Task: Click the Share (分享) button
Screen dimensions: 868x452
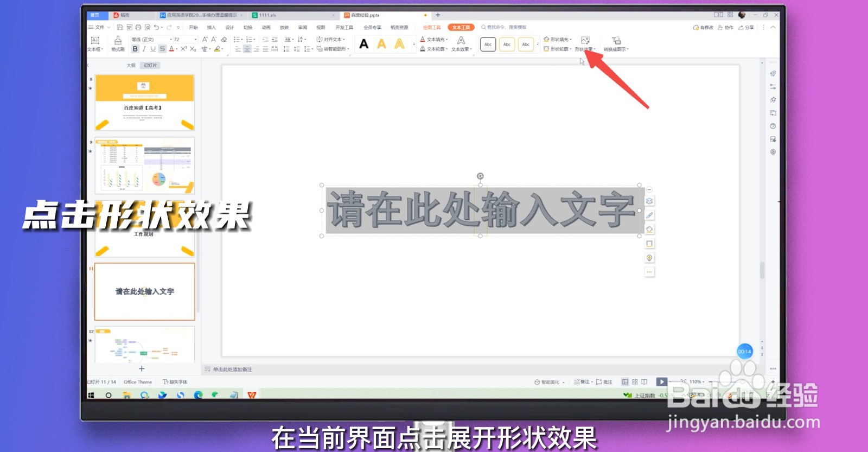Action: click(746, 27)
